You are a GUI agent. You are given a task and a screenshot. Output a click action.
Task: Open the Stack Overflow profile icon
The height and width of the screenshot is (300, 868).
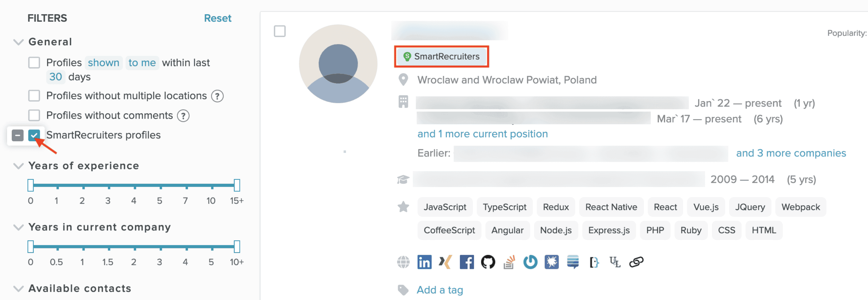509,262
